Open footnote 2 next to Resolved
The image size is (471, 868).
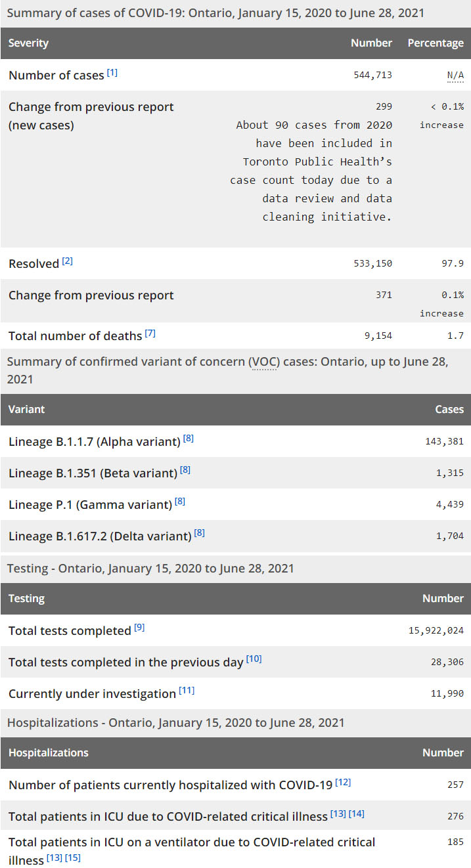67,261
